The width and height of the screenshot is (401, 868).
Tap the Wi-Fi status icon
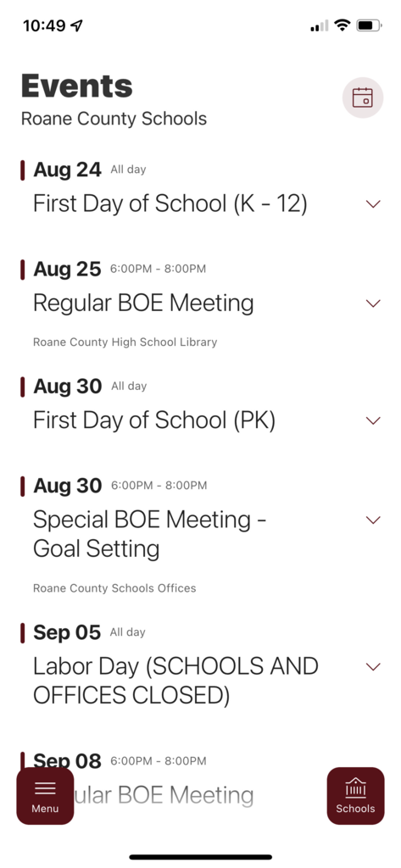coord(343,25)
